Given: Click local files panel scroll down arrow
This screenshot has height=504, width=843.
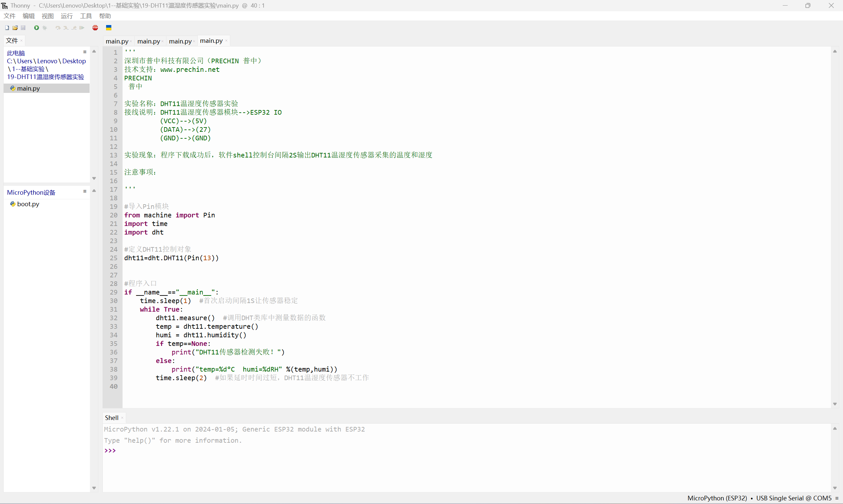Looking at the screenshot, I should (94, 178).
